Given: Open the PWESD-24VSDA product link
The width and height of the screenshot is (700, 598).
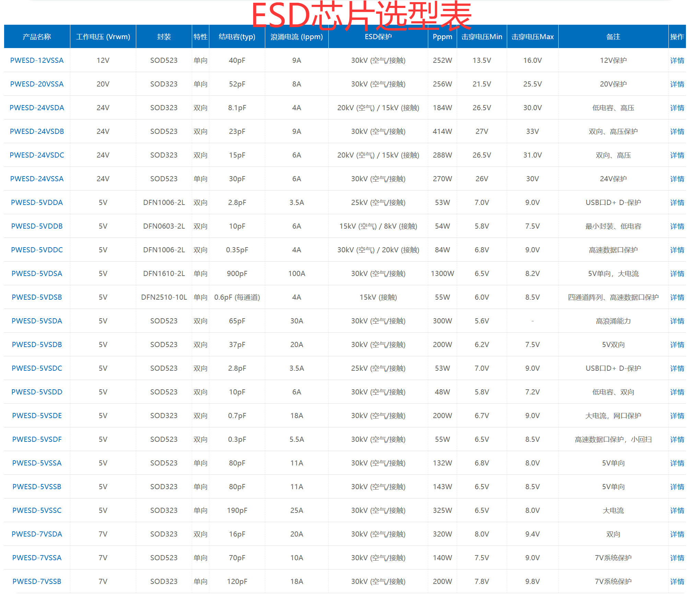Looking at the screenshot, I should (x=37, y=108).
